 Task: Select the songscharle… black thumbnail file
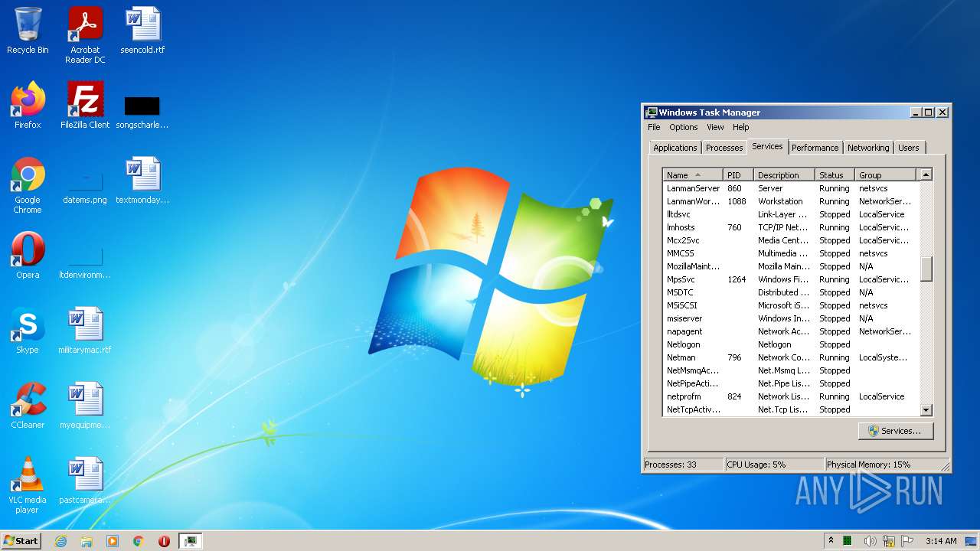(x=142, y=112)
